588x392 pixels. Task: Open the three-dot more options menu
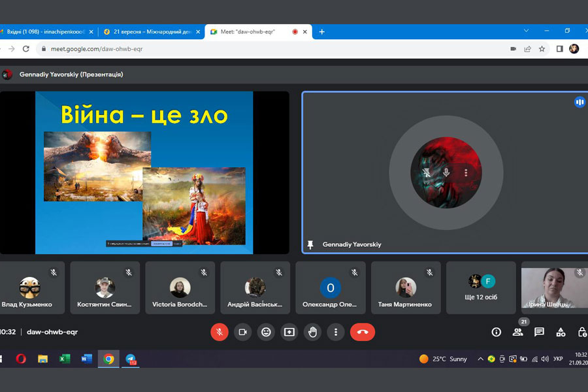click(336, 332)
